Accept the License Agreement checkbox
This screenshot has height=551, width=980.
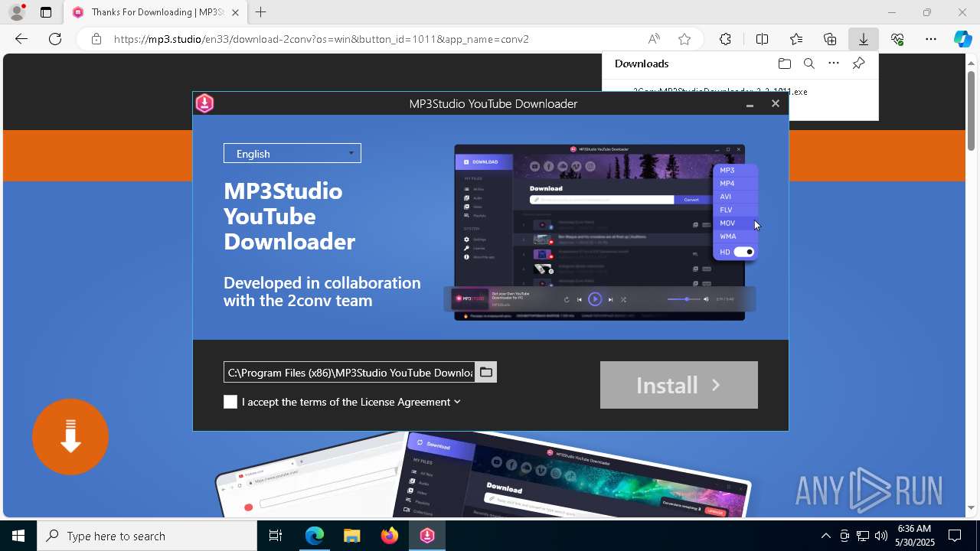coord(230,402)
